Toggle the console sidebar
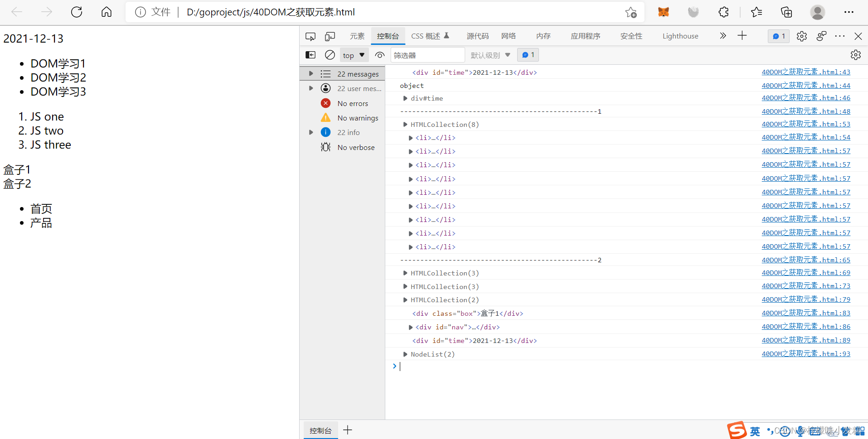 310,55
